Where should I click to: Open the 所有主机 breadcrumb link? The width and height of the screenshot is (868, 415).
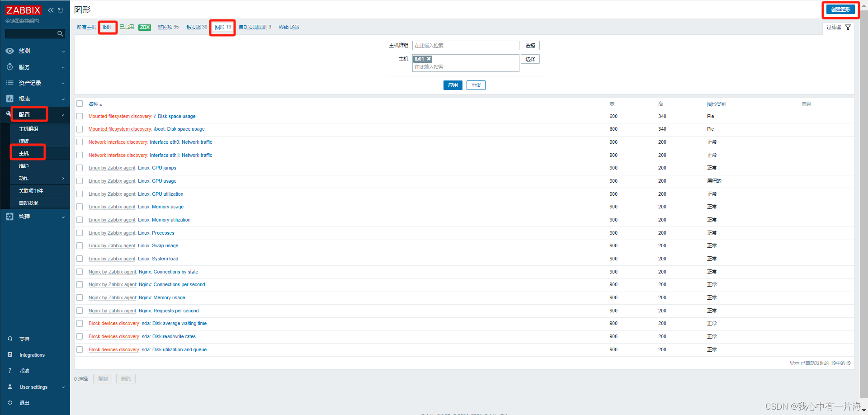86,27
